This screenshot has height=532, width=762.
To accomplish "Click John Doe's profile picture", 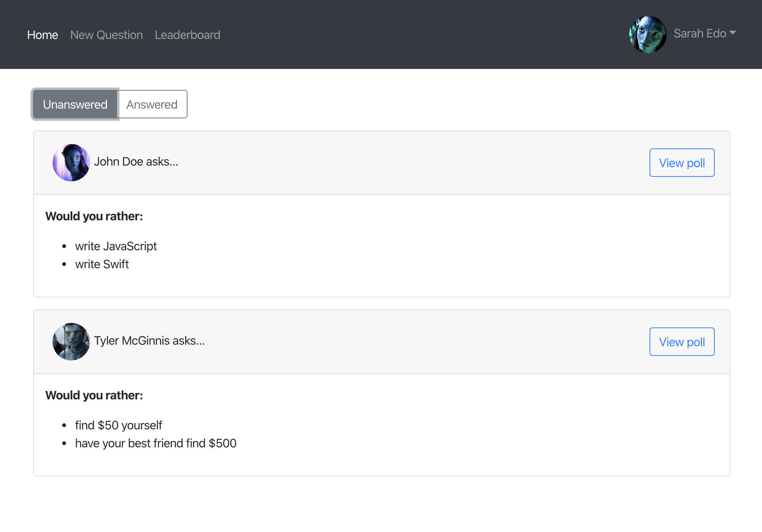I will point(71,163).
